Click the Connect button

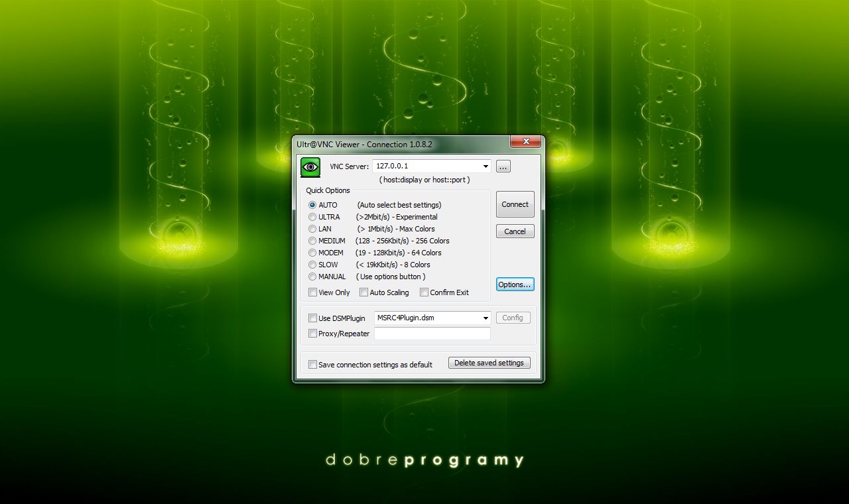pos(515,204)
